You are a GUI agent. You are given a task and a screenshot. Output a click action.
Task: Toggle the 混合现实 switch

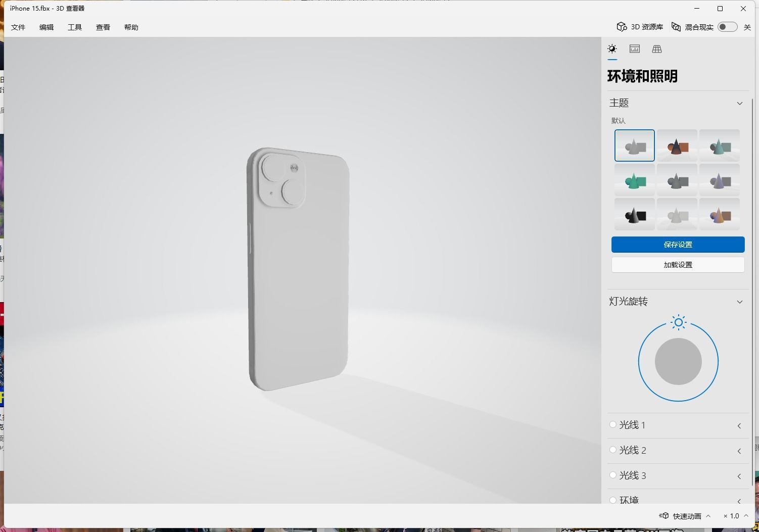(728, 27)
